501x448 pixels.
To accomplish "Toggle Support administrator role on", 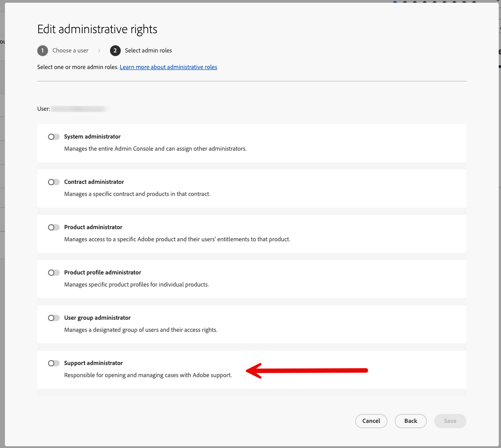I will (53, 363).
